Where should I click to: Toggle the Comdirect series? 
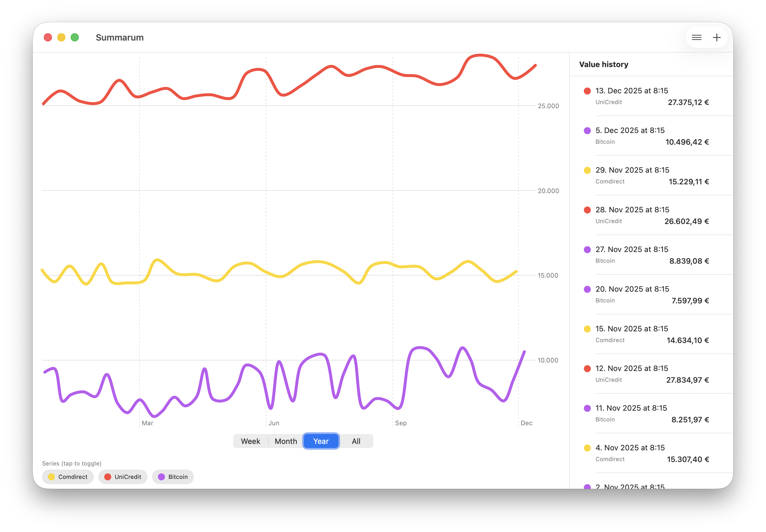point(68,477)
